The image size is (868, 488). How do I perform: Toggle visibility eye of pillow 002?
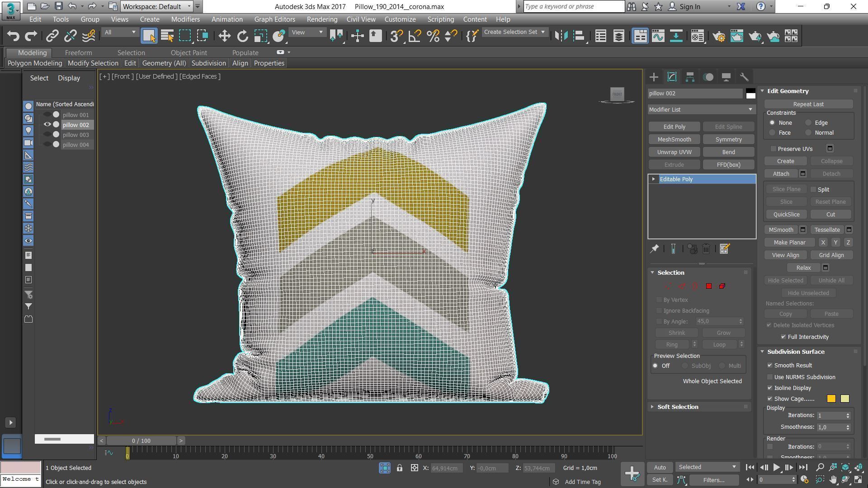pos(47,125)
